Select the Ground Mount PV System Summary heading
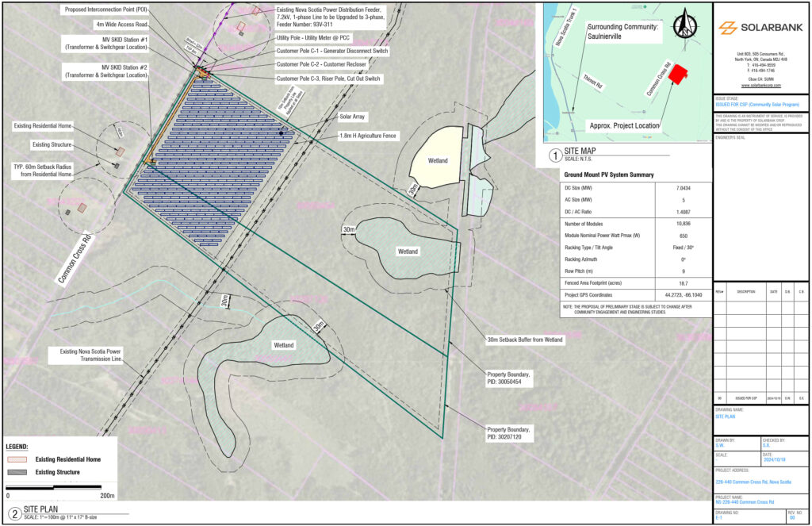The height and width of the screenshot is (526, 812). (x=609, y=175)
